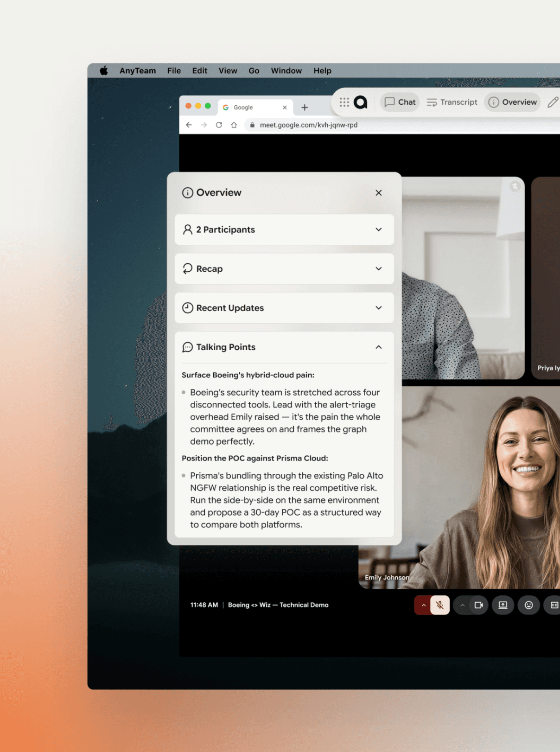Click muted mic indicator on man's tile

coord(515,186)
